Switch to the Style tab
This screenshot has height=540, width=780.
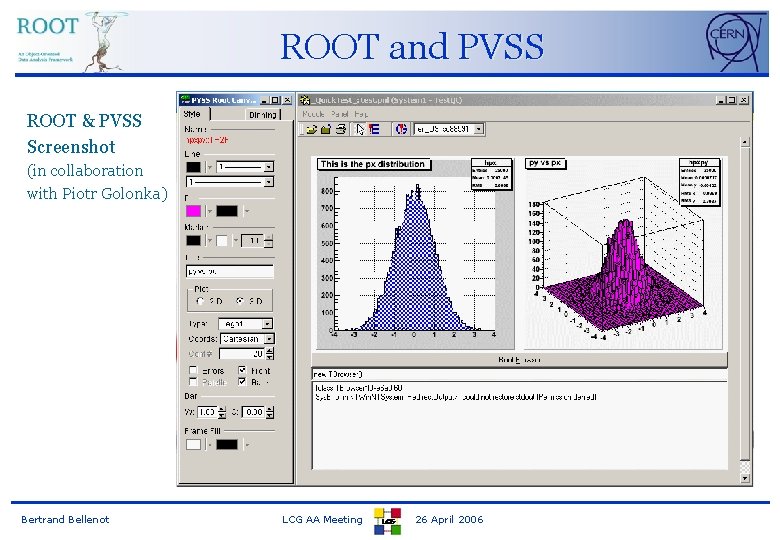[193, 114]
